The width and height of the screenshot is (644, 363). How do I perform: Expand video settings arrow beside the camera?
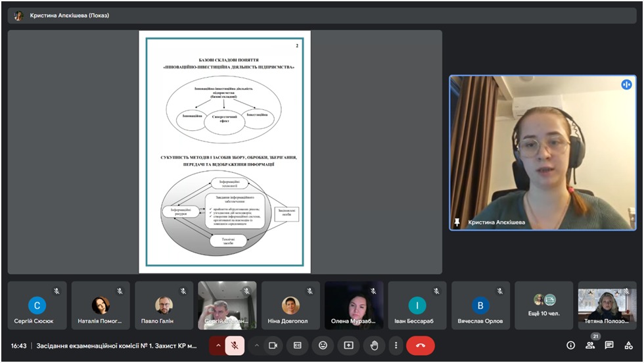pyautogui.click(x=256, y=345)
